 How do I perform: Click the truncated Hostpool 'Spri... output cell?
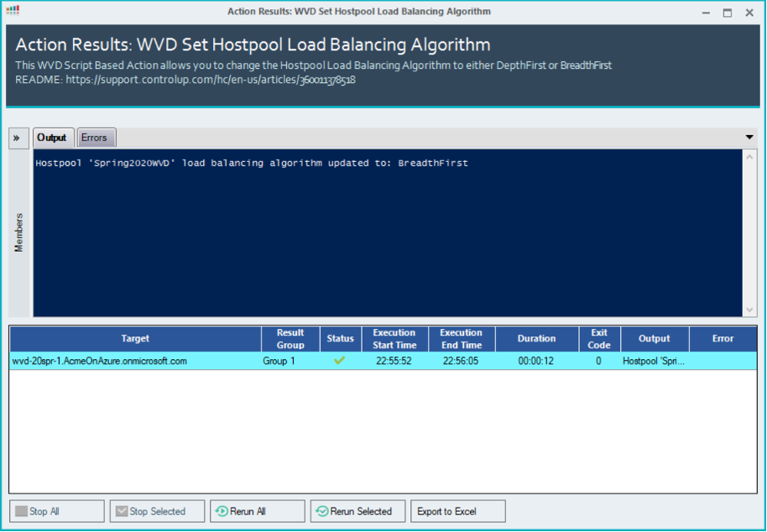point(654,362)
